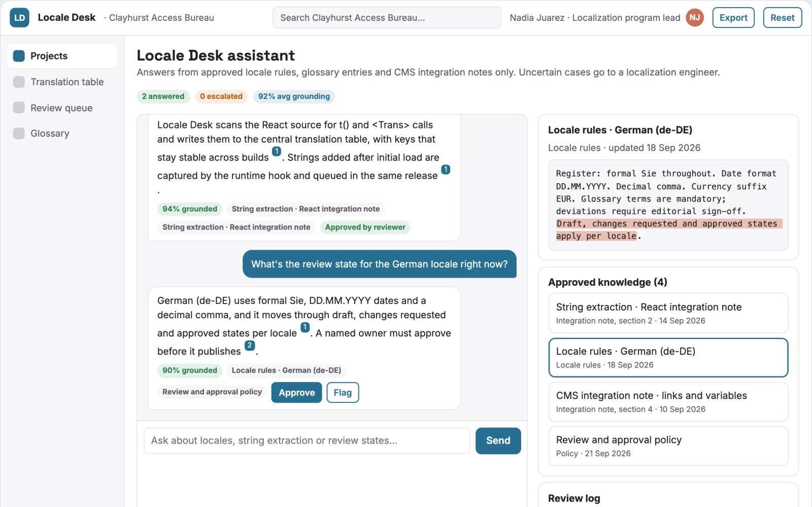The image size is (812, 507).
Task: Open CMS integration note links and variables card
Action: click(668, 401)
